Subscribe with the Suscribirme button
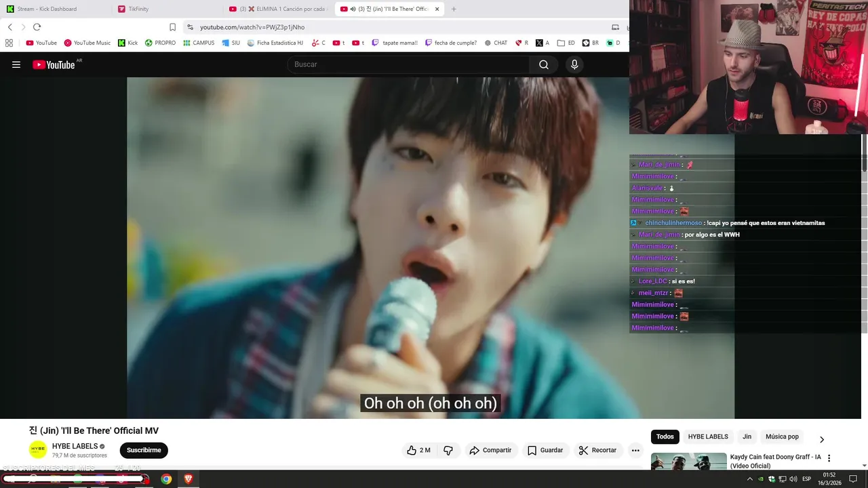Screen dimensions: 868x488 pos(144,450)
